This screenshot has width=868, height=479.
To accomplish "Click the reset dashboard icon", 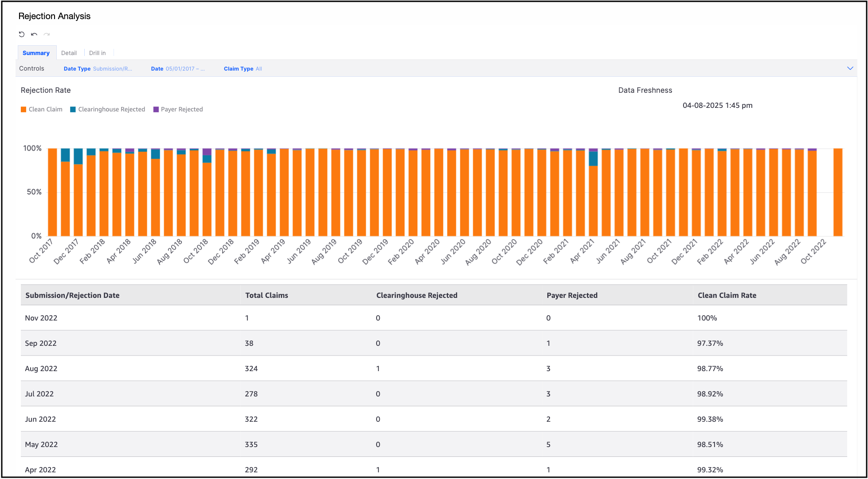I will click(x=21, y=34).
